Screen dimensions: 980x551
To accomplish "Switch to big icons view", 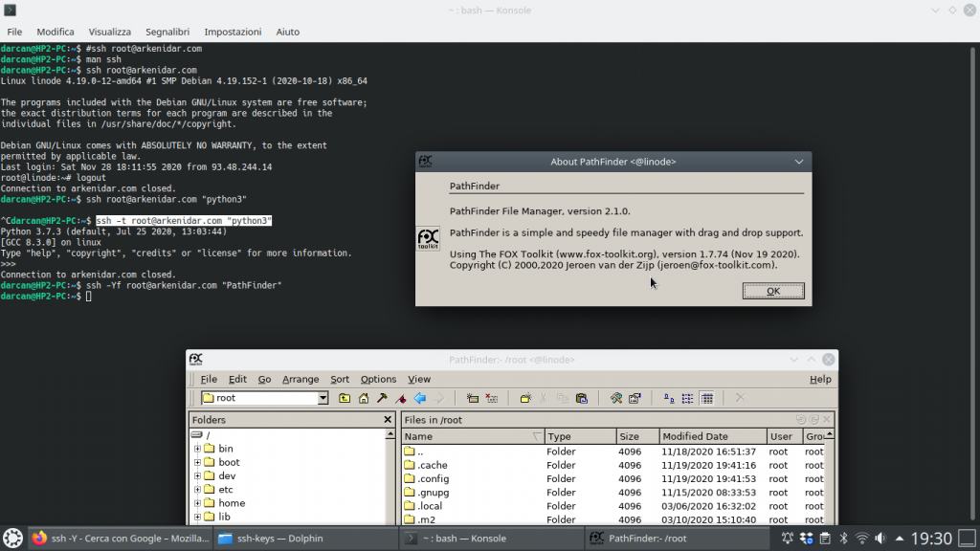I will [669, 398].
